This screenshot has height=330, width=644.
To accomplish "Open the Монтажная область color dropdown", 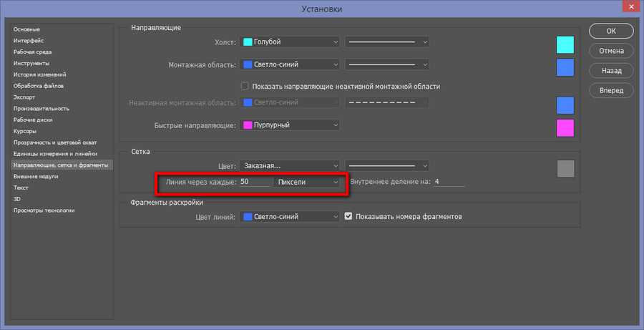I will pos(290,65).
